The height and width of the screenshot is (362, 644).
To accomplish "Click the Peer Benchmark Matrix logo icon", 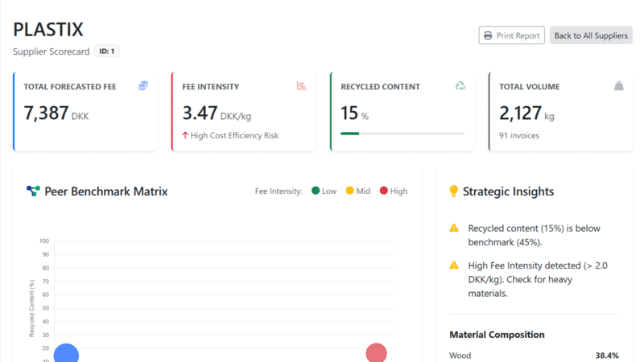I will pyautogui.click(x=33, y=191).
